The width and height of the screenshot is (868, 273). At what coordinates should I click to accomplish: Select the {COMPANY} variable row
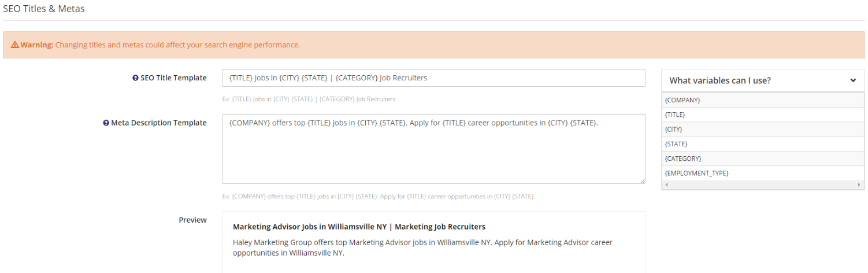click(763, 100)
